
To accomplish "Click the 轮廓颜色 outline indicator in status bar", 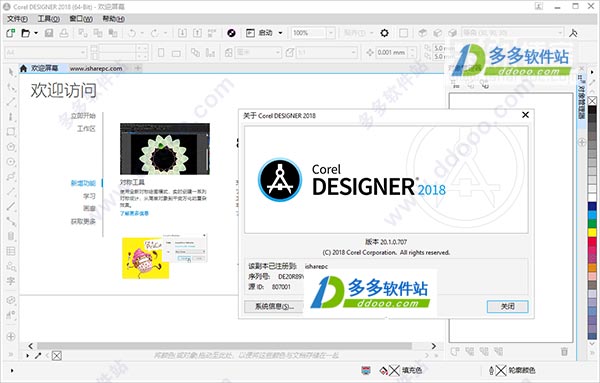I will click(x=512, y=370).
